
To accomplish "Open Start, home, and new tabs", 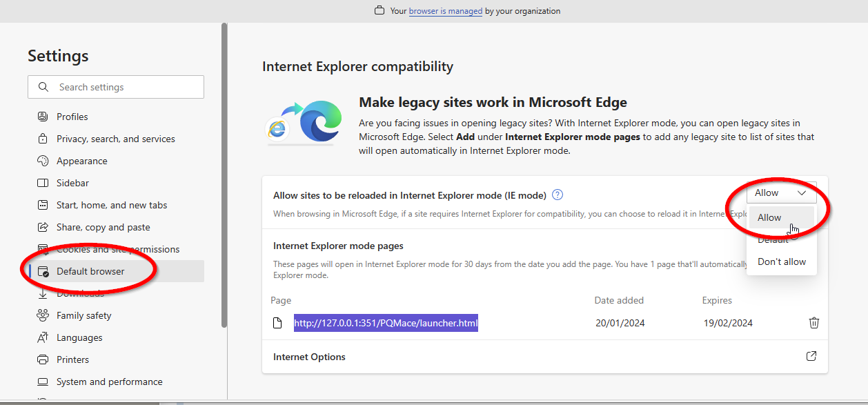I will pos(117,205).
